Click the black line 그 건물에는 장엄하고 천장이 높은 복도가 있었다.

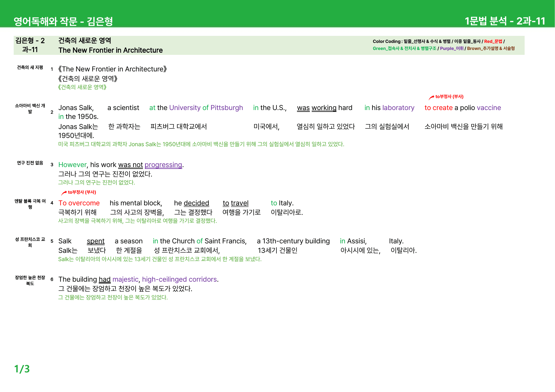[x=125, y=289]
